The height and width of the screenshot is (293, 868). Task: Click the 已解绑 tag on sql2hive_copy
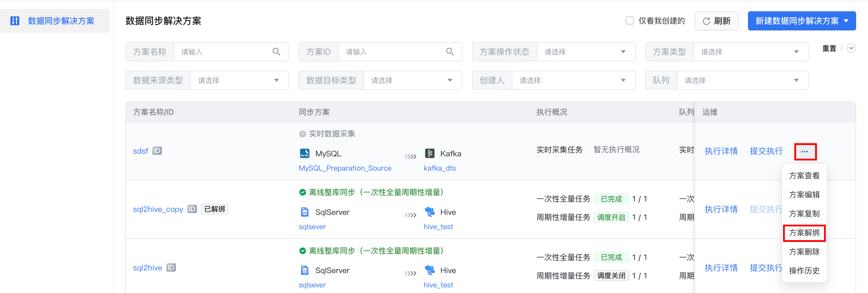(x=215, y=209)
